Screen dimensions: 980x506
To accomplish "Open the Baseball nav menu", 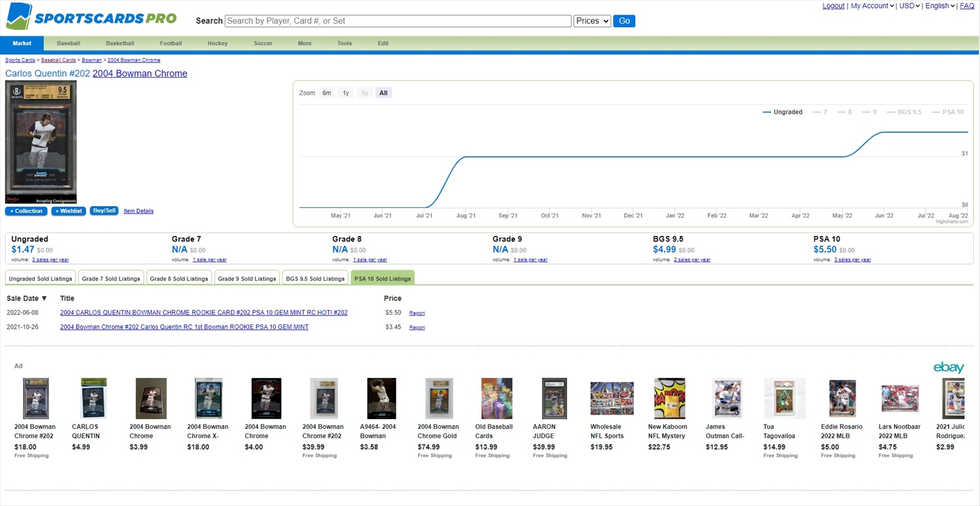I will [69, 43].
